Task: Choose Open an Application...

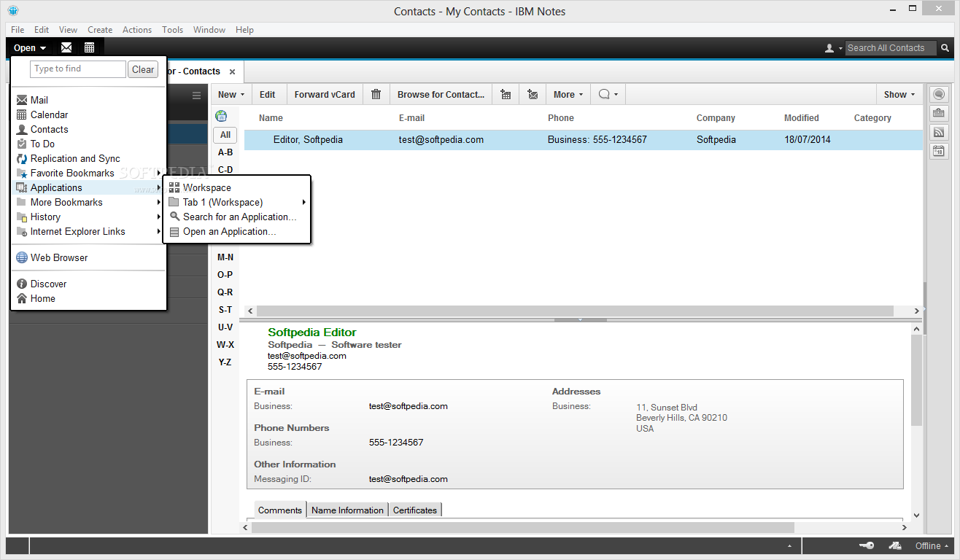Action: pyautogui.click(x=237, y=231)
